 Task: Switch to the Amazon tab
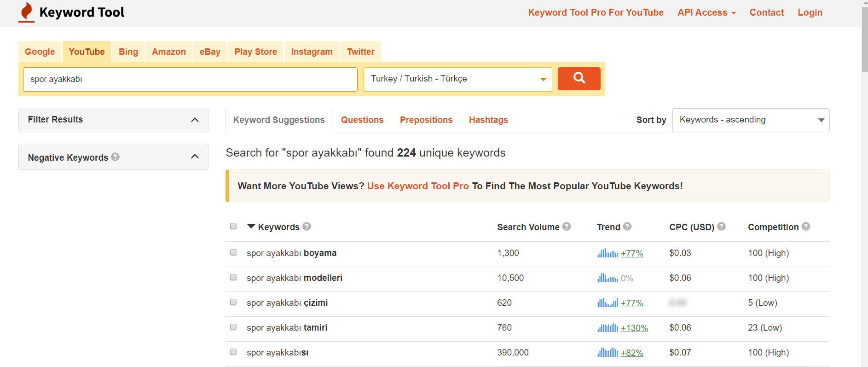click(x=169, y=52)
